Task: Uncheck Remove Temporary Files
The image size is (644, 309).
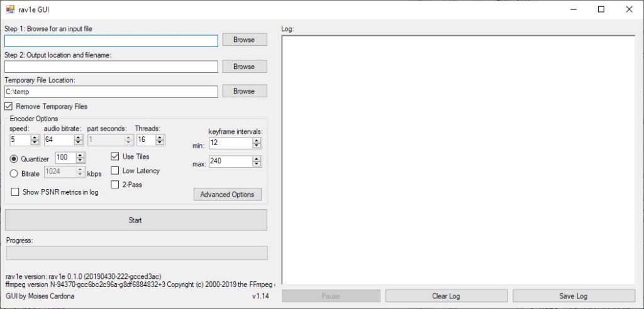Action: tap(9, 106)
